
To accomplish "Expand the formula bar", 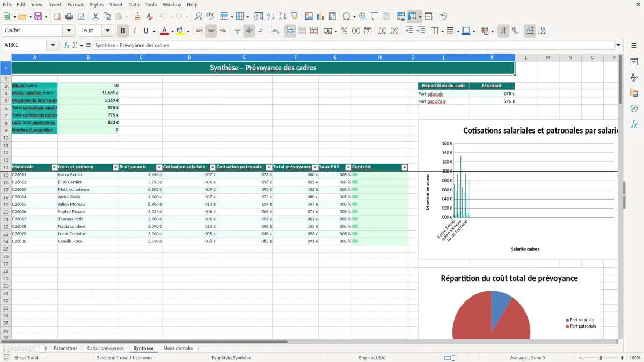I will (618, 45).
